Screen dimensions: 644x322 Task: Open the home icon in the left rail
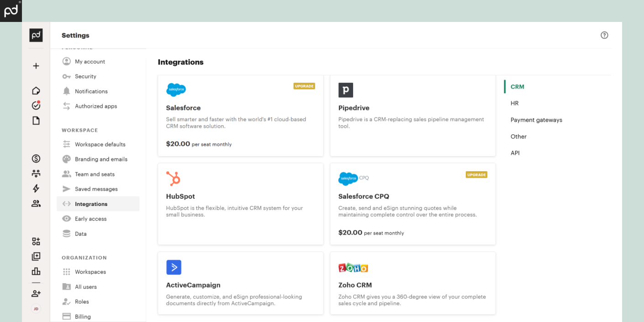(x=36, y=90)
